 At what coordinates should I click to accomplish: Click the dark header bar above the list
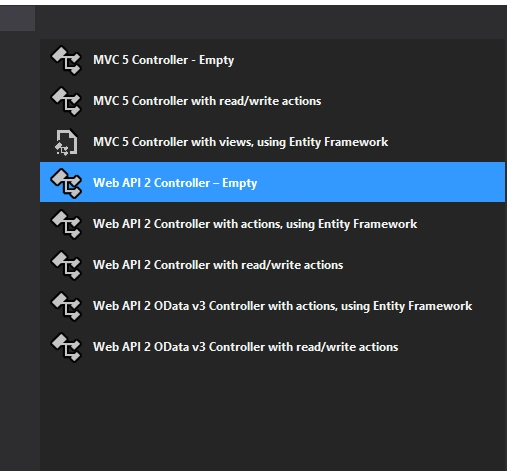tap(271, 22)
